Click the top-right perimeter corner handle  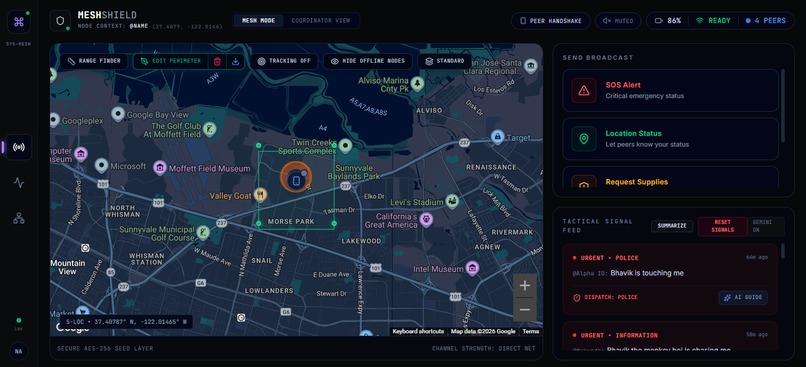pyautogui.click(x=334, y=145)
